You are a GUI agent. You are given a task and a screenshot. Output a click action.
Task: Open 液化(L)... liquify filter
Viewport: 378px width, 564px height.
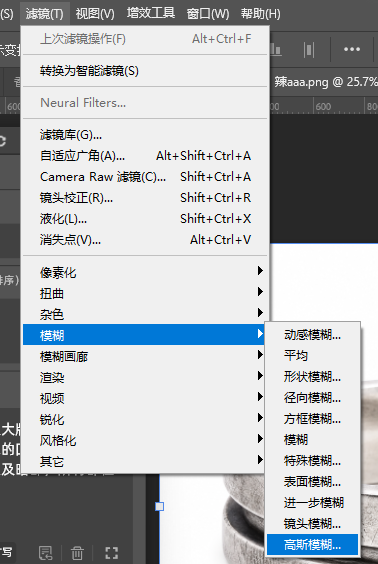pos(145,218)
